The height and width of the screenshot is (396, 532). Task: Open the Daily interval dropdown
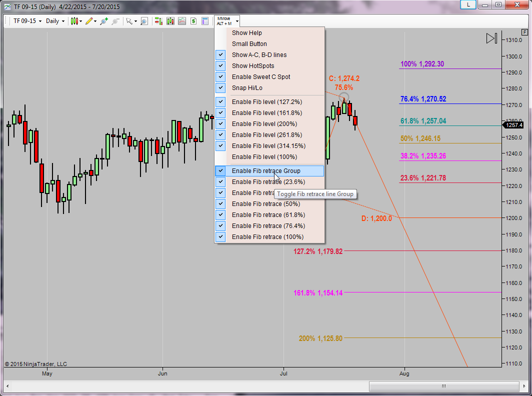(55, 21)
